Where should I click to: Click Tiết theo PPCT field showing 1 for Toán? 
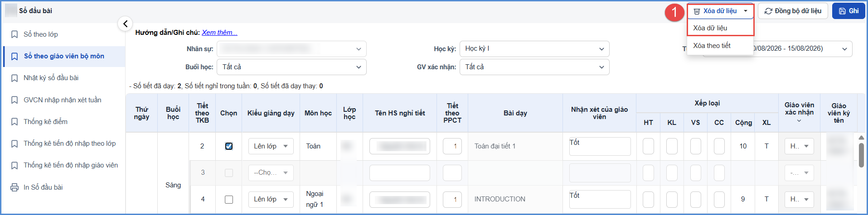(452, 146)
